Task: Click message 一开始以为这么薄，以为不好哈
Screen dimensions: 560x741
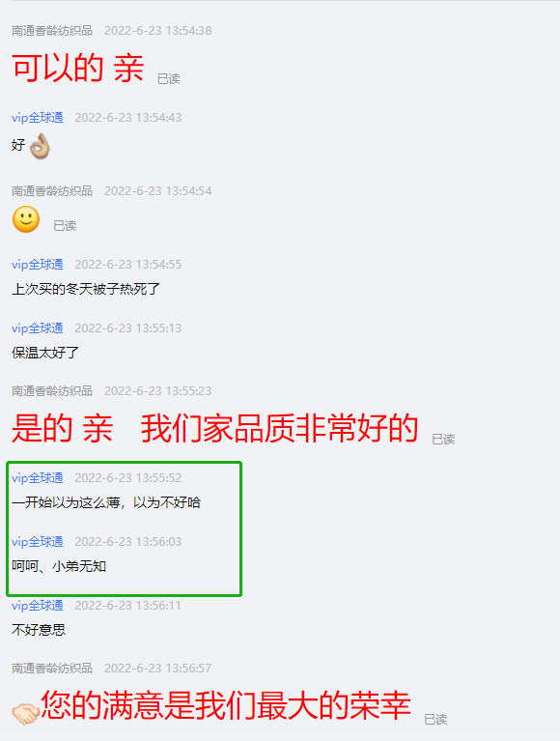Action: point(106,502)
